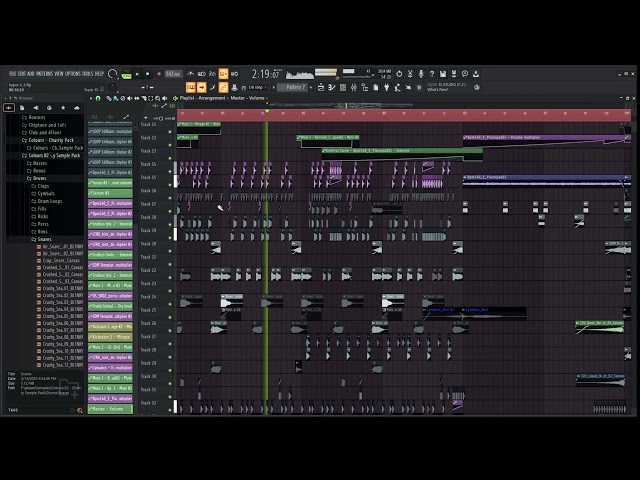Click the microphone recording icon
This screenshot has width=640, height=480.
(421, 74)
